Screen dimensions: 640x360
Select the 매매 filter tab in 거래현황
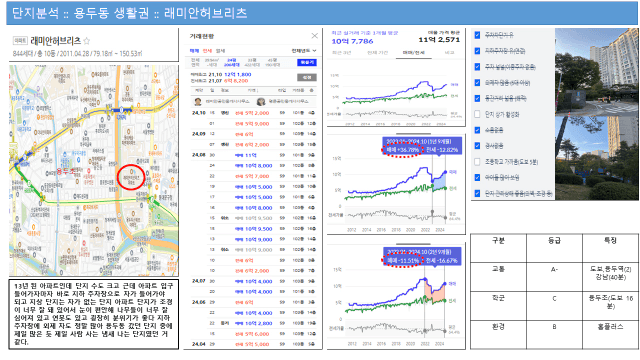194,51
